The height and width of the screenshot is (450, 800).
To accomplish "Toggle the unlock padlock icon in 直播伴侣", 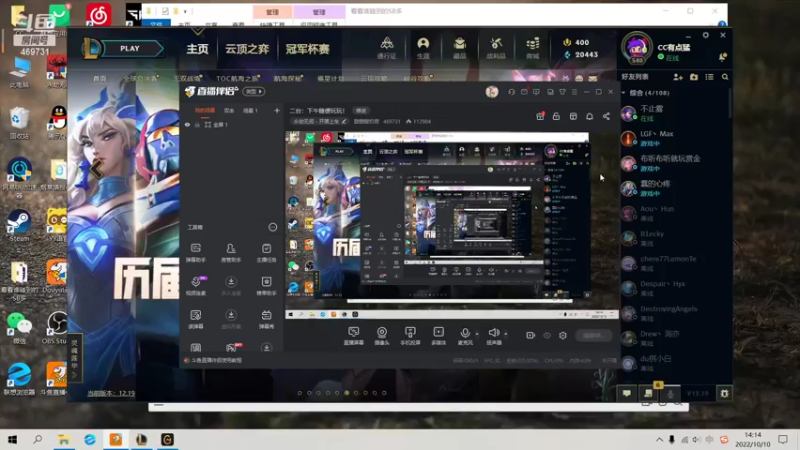I will click(x=556, y=116).
